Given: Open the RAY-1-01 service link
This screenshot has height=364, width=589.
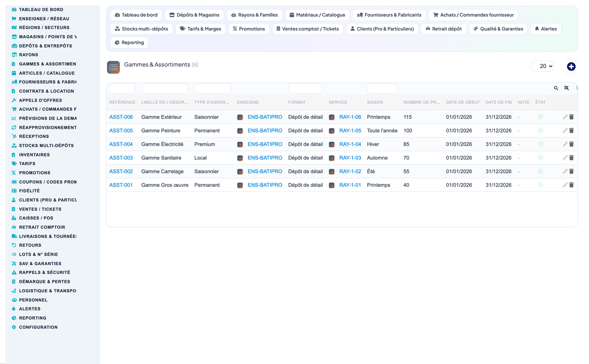Looking at the screenshot, I should (x=350, y=185).
